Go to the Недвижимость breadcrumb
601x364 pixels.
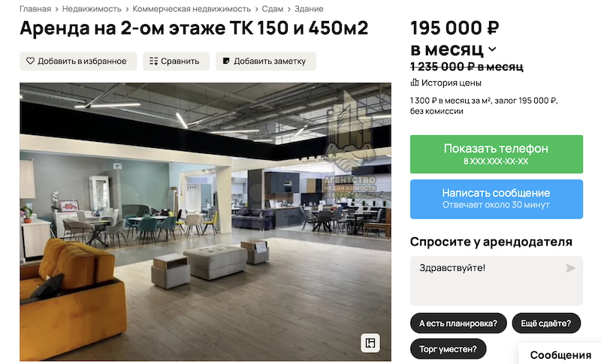pos(92,9)
